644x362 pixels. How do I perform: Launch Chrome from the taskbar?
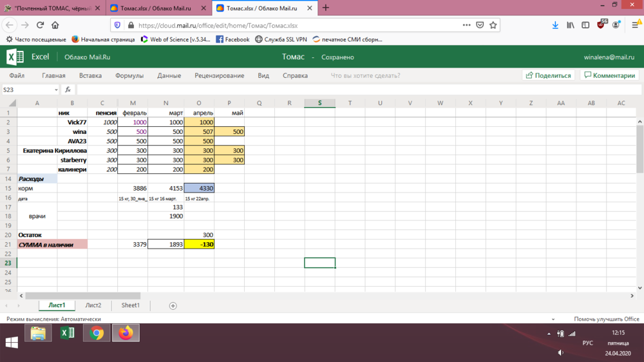[x=97, y=333]
